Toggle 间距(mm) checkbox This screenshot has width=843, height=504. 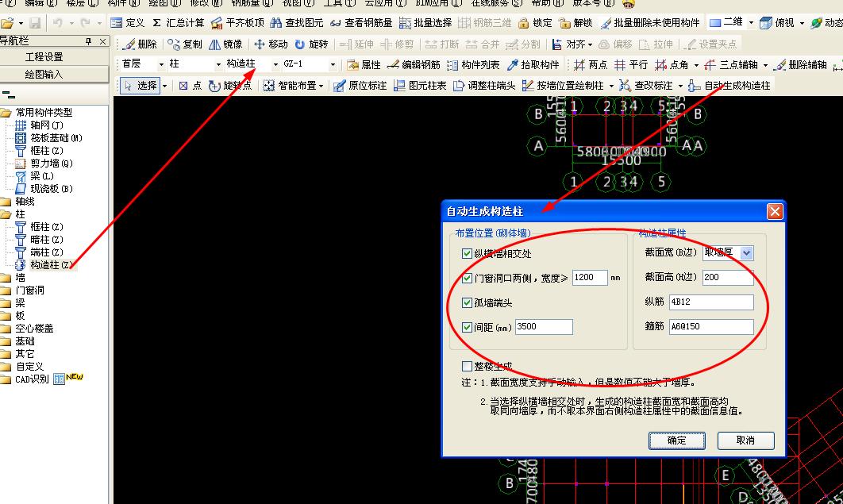tap(467, 327)
